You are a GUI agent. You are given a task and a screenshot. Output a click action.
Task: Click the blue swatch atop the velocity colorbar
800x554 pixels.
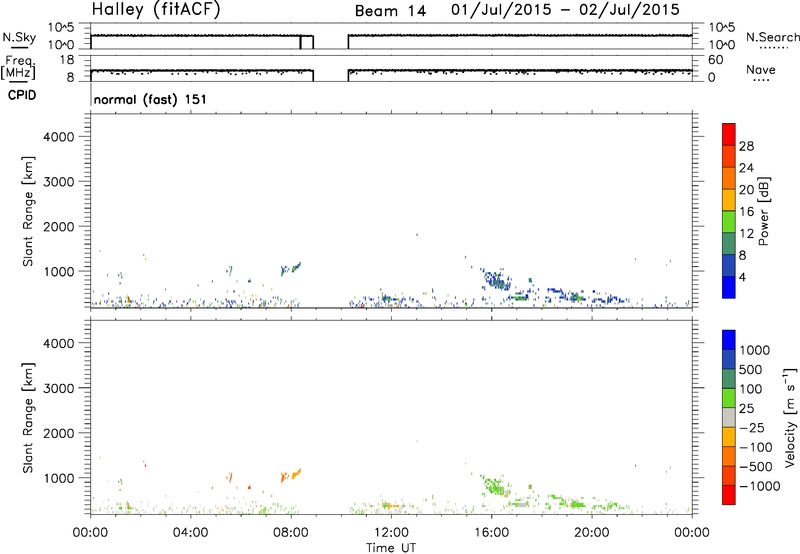[729, 340]
